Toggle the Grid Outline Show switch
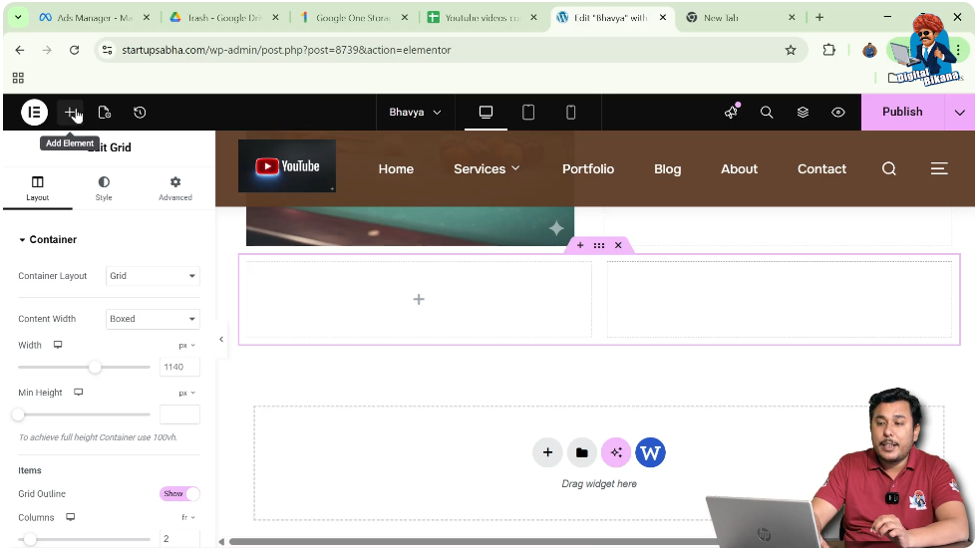This screenshot has width=980, height=551. coord(179,494)
